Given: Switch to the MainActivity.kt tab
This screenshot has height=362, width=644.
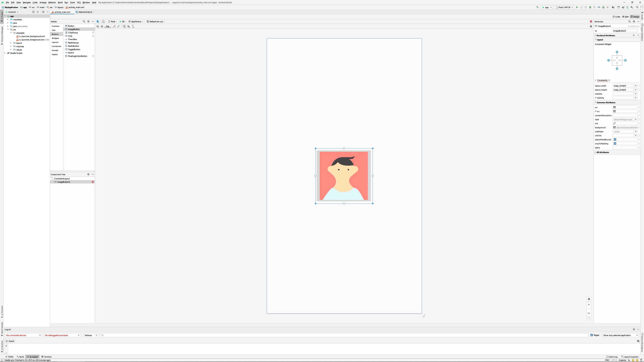Looking at the screenshot, I should [x=85, y=12].
